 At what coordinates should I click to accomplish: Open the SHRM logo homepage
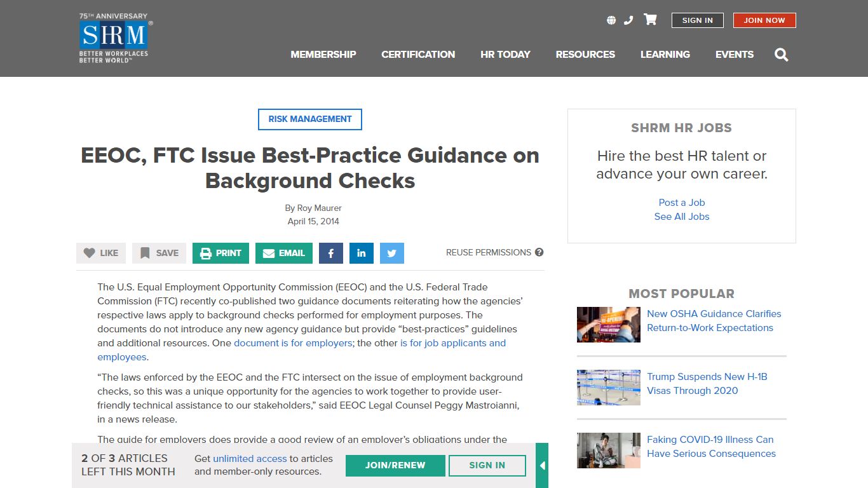click(116, 38)
